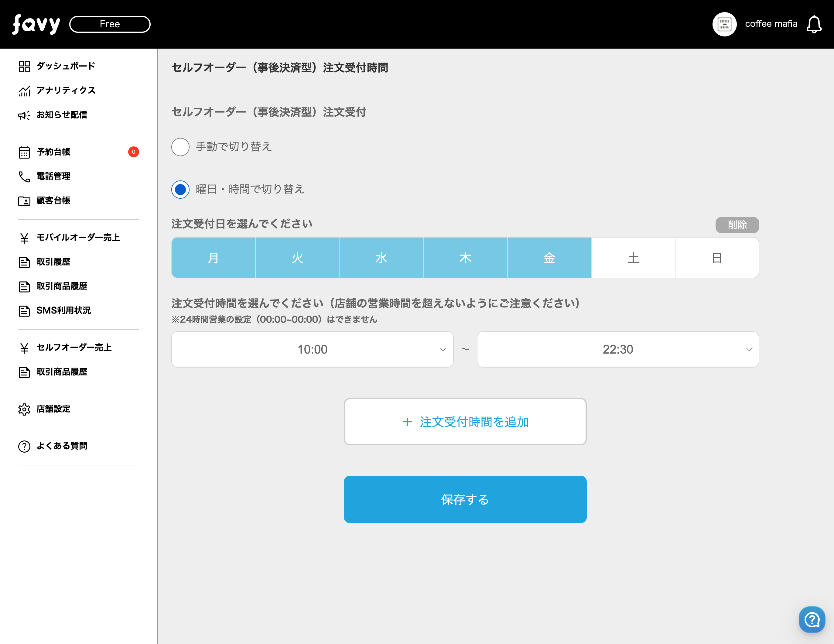The width and height of the screenshot is (834, 644).
Task: Open the help chat bubble icon
Action: 812,619
